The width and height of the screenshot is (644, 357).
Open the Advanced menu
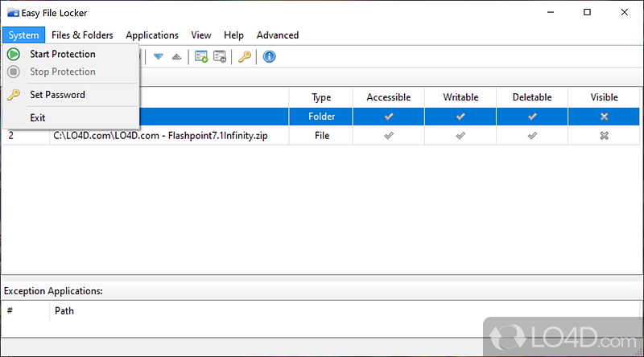(277, 35)
